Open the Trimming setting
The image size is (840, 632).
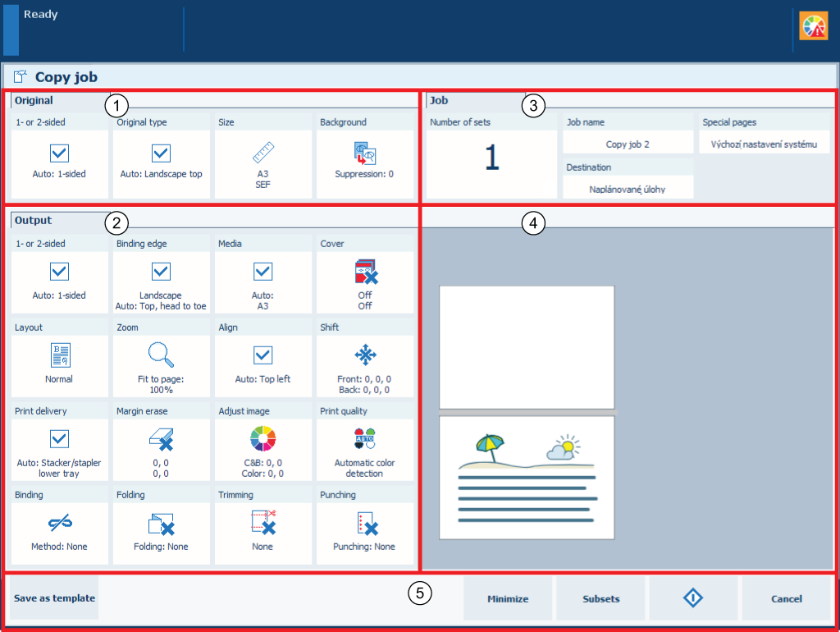[x=262, y=523]
